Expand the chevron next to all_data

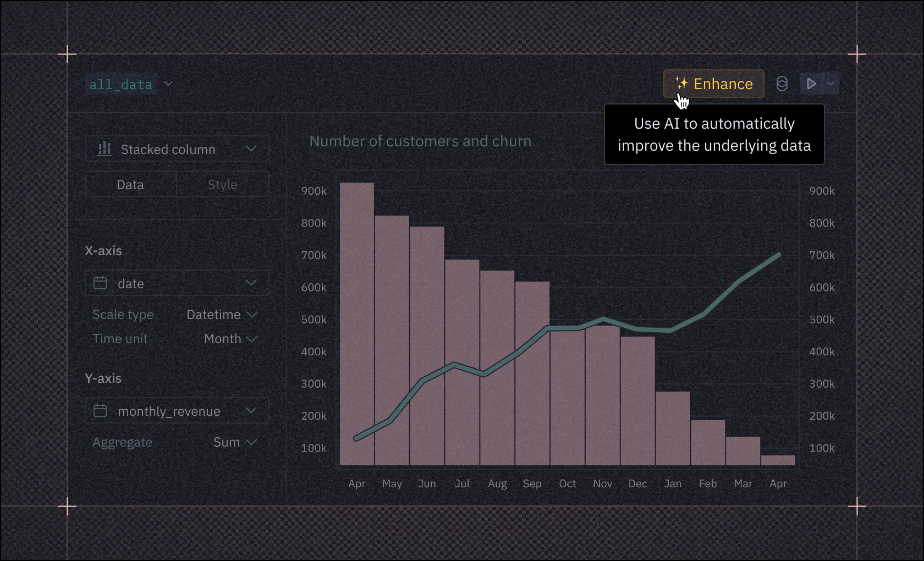point(168,84)
